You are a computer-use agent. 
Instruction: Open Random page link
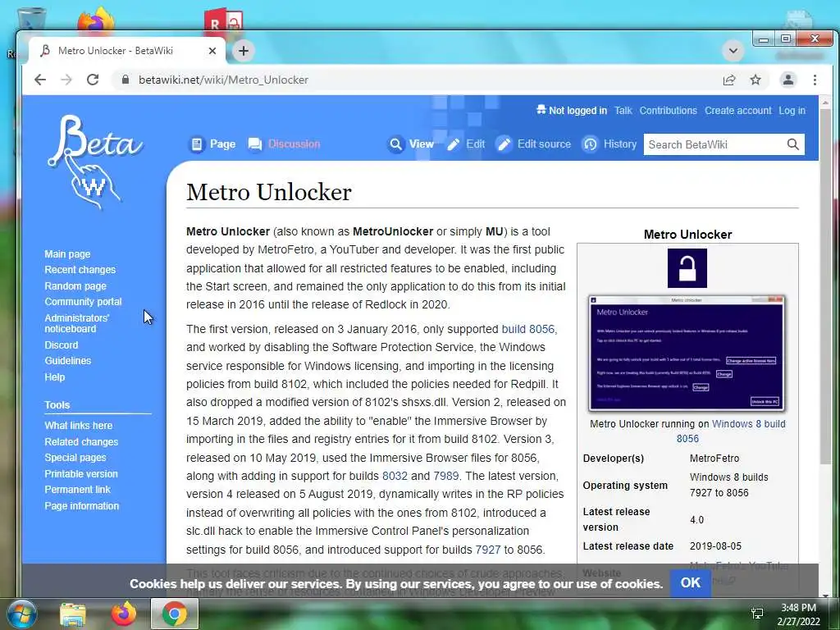[75, 286]
